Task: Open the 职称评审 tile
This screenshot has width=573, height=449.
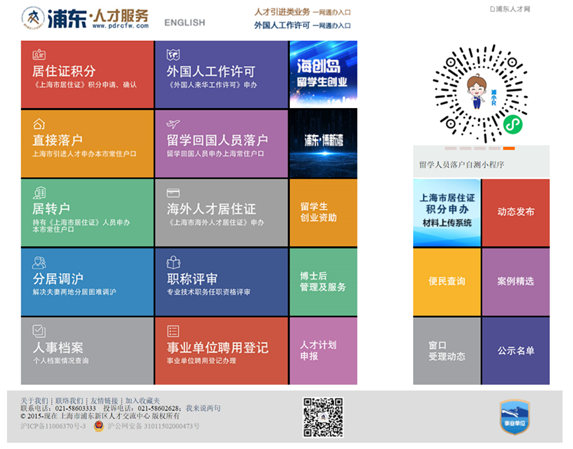Action: tap(221, 282)
